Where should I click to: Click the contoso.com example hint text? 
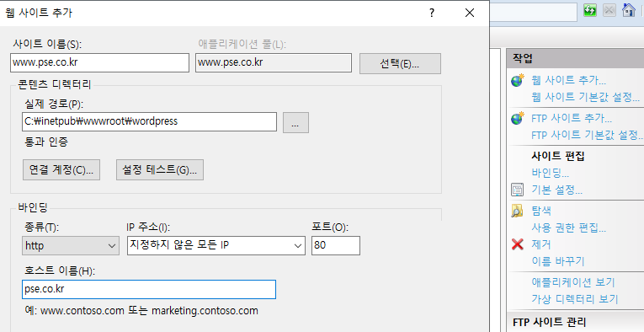point(141,311)
